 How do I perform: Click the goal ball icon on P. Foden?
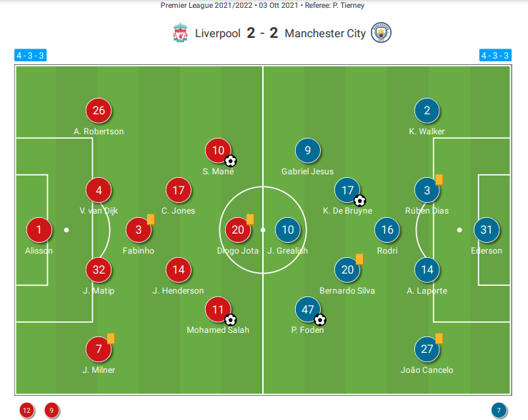pos(320,320)
